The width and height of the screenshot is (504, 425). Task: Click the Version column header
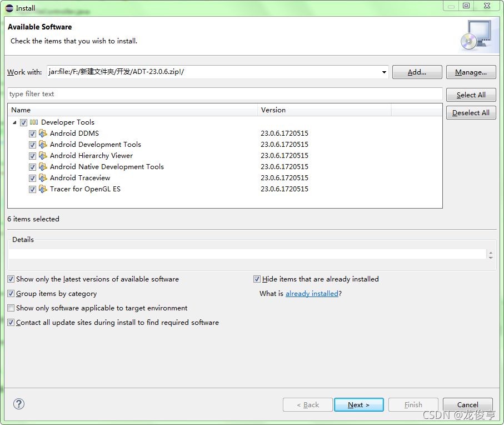[324, 110]
